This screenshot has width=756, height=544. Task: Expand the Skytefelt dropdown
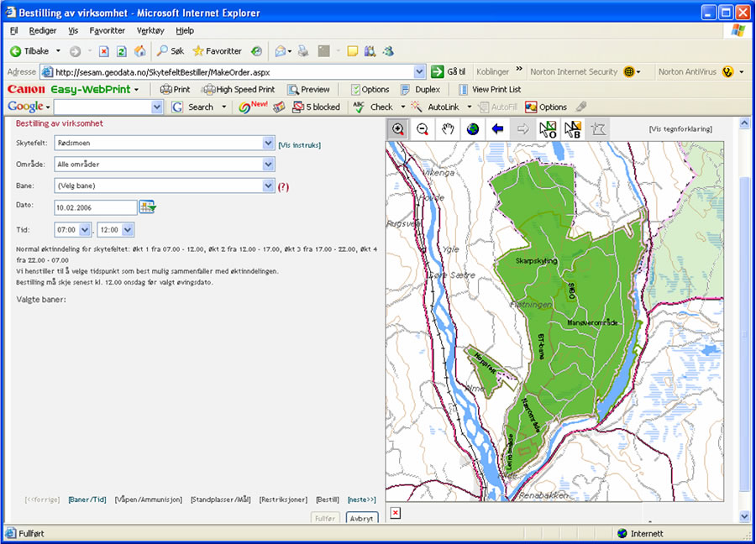click(268, 144)
